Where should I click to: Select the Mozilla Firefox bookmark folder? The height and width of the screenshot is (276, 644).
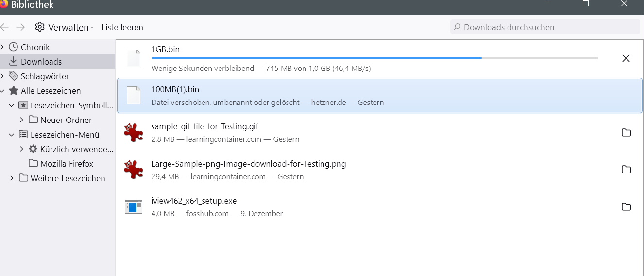coord(67,164)
